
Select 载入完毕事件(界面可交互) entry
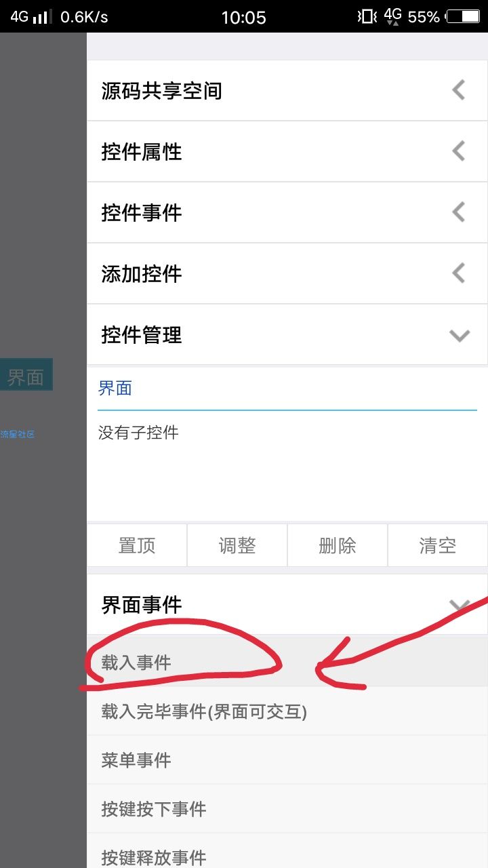point(287,711)
